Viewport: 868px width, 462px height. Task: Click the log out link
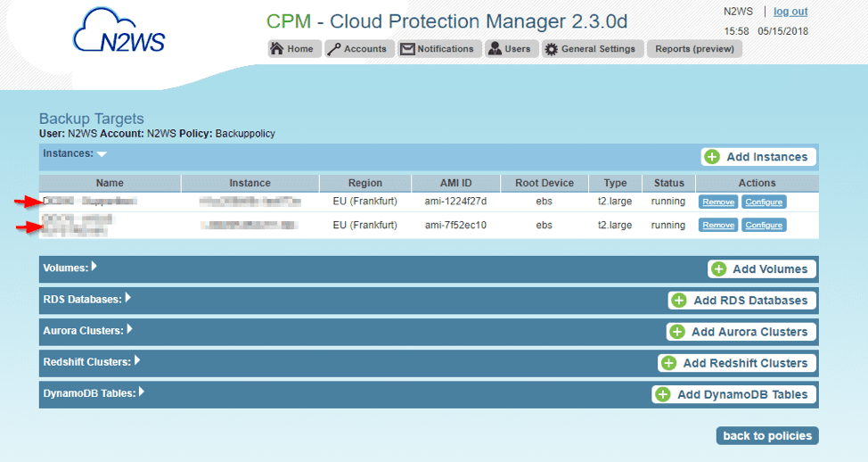(x=790, y=12)
